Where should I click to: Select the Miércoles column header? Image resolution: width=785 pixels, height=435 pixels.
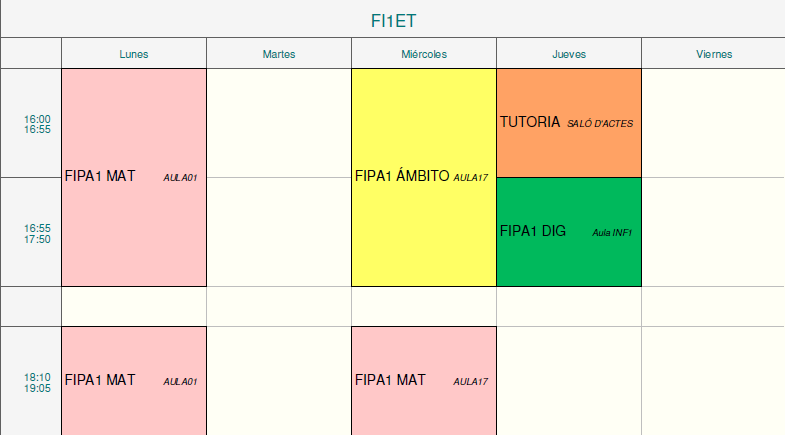tap(423, 54)
